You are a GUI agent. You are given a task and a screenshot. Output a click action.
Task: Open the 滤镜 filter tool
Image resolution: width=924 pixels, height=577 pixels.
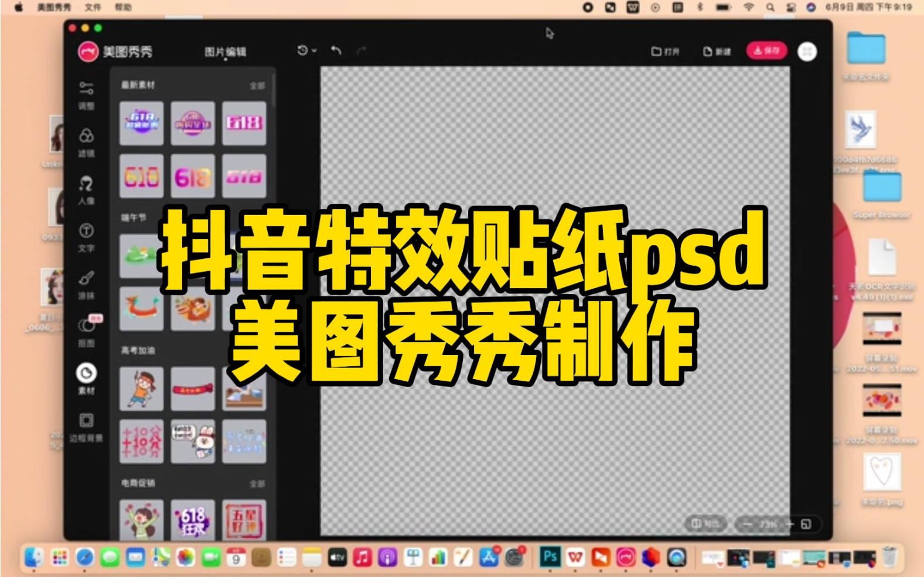(x=86, y=143)
